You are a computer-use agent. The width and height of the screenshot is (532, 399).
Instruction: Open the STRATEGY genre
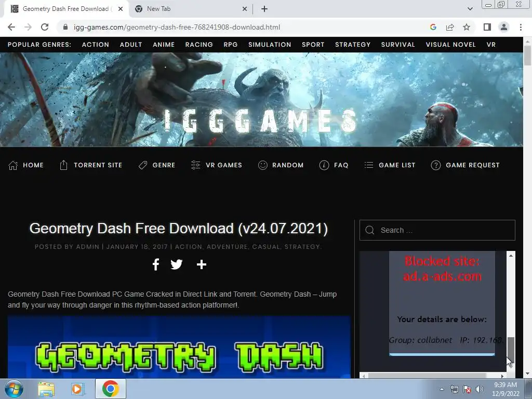tap(353, 45)
